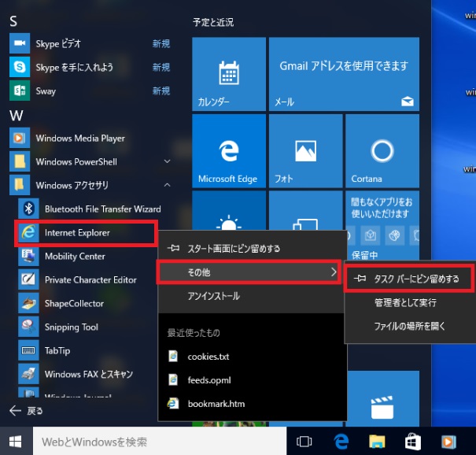Screen dimensions: 476x455
Task: Open Windows Media Player icon in list
Action: (20, 138)
